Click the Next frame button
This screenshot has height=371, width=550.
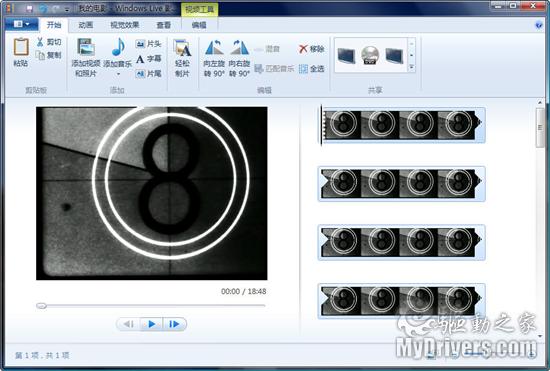174,324
